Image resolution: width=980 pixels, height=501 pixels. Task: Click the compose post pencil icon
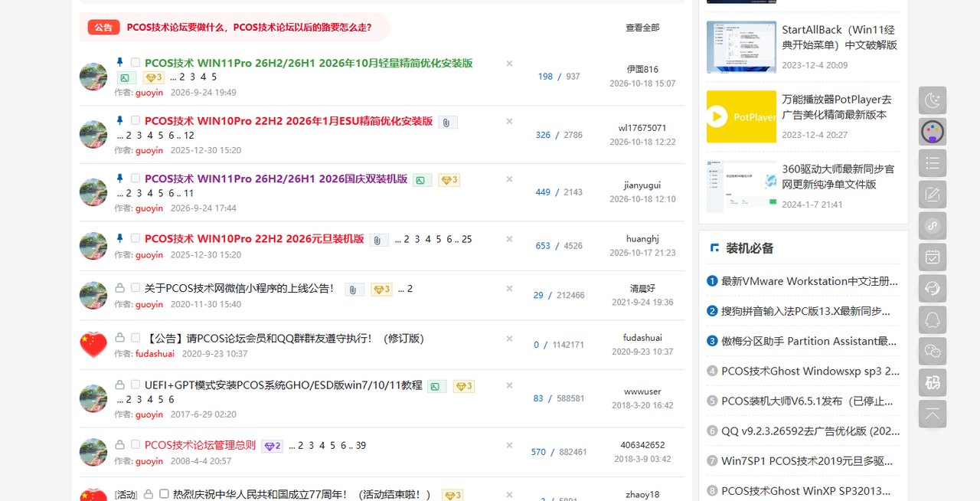click(933, 195)
